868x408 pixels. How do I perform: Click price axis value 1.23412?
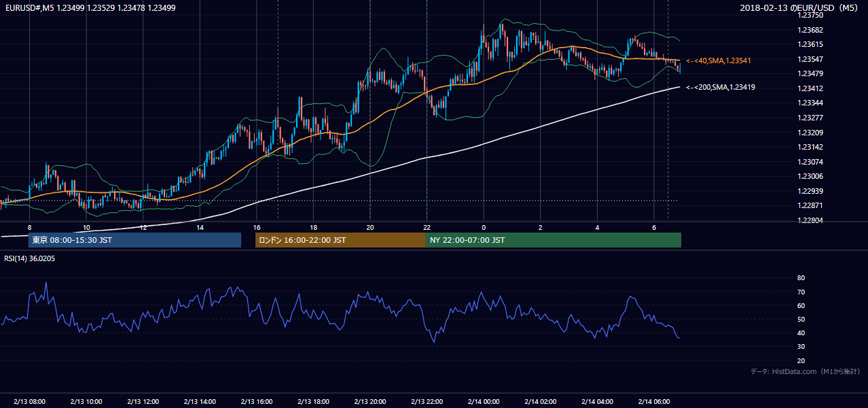(810, 88)
